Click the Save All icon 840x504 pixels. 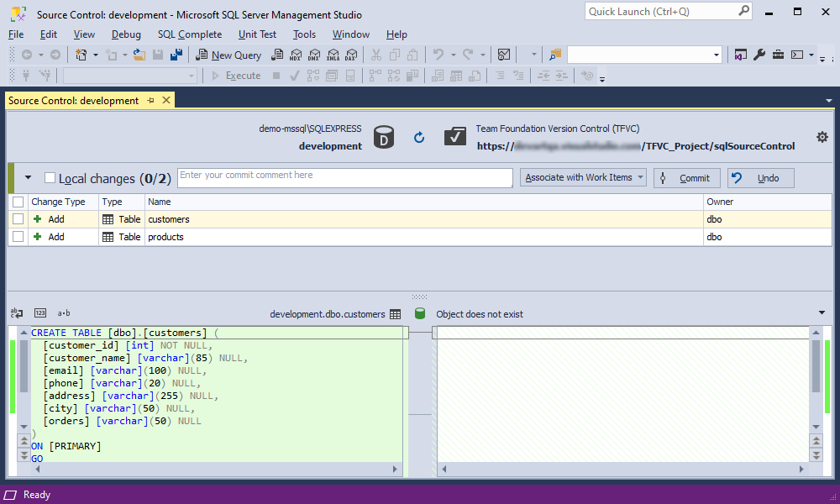pos(176,55)
